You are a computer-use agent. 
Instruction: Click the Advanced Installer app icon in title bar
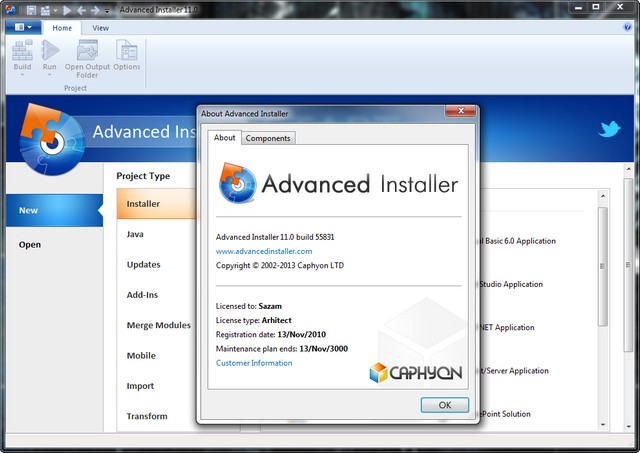point(10,9)
